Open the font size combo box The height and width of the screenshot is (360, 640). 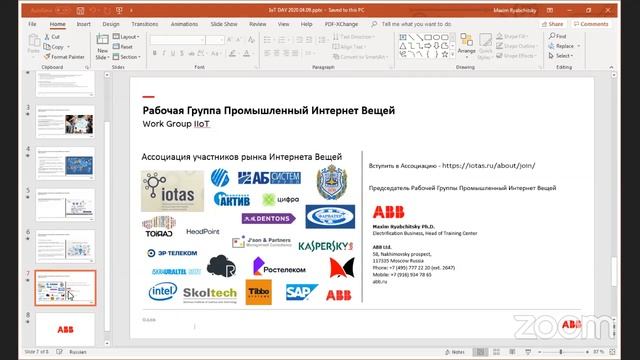coord(215,40)
